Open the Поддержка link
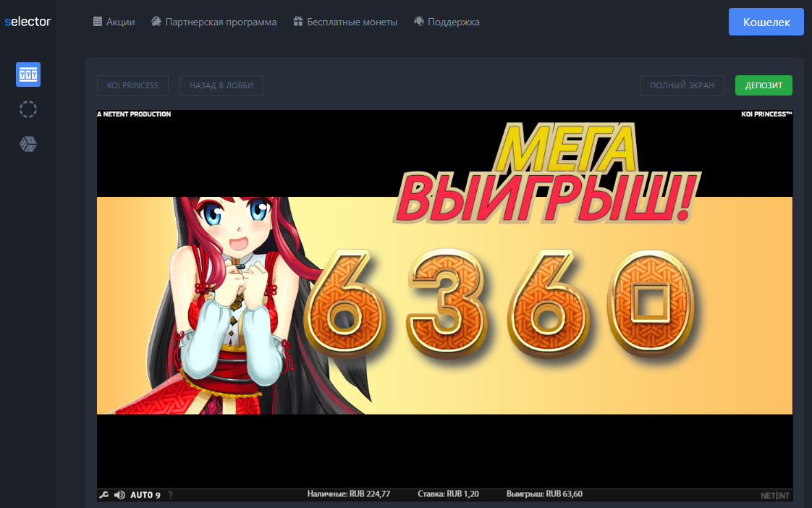This screenshot has height=508, width=812. 447,22
